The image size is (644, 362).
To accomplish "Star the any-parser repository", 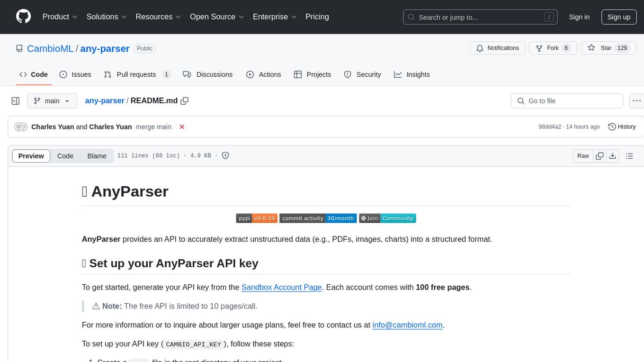I will (x=609, y=48).
